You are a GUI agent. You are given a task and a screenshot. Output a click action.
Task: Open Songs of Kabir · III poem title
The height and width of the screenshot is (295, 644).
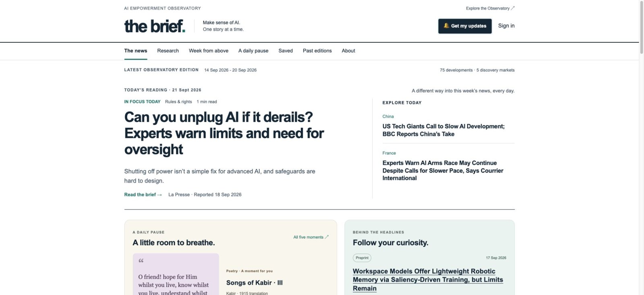tap(254, 283)
